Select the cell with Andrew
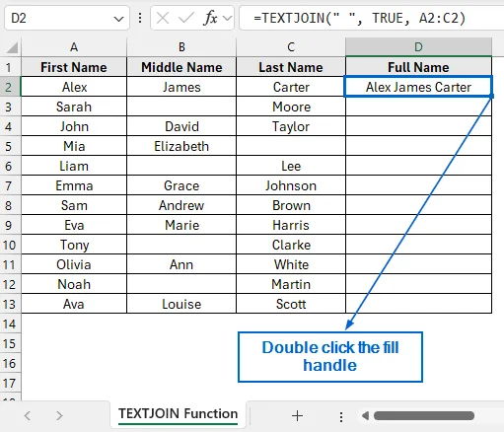The image size is (504, 432). 181,205
